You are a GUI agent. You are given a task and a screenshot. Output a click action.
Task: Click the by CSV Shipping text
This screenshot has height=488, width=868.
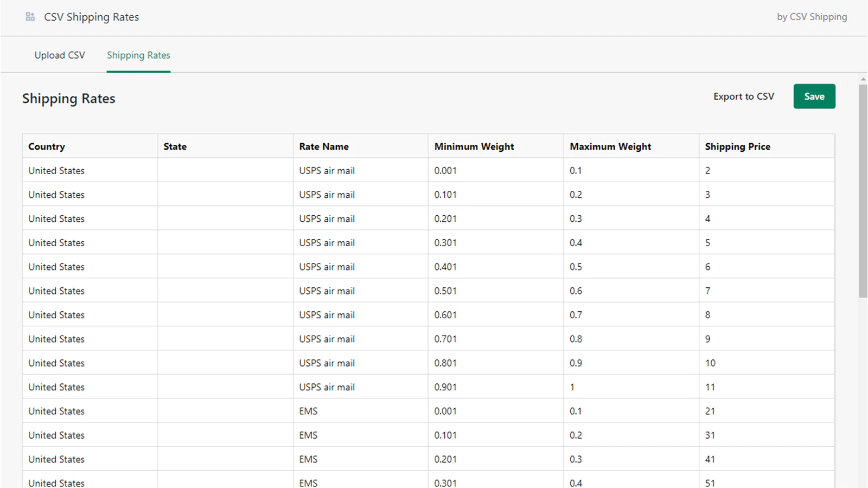pyautogui.click(x=812, y=17)
